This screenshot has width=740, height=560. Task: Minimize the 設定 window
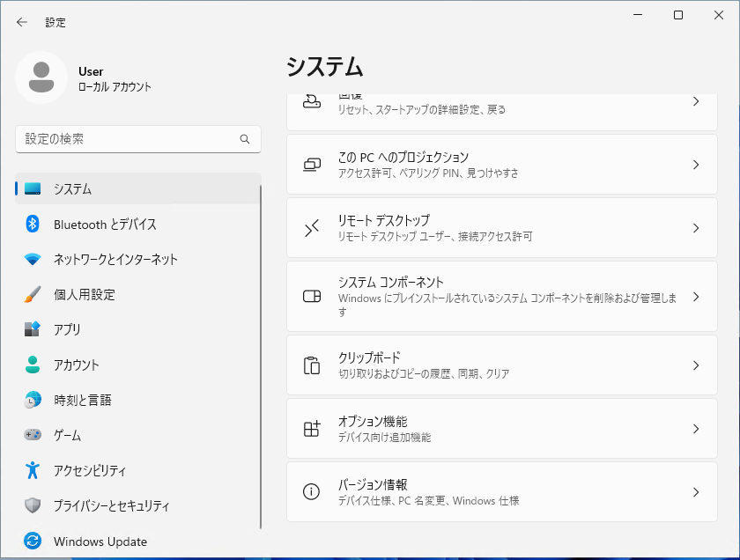638,15
